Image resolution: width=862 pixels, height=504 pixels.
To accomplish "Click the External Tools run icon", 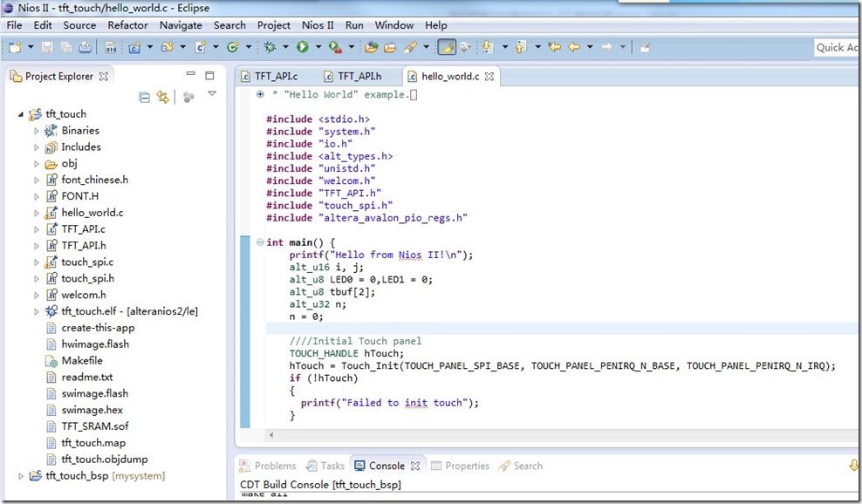I will click(335, 47).
